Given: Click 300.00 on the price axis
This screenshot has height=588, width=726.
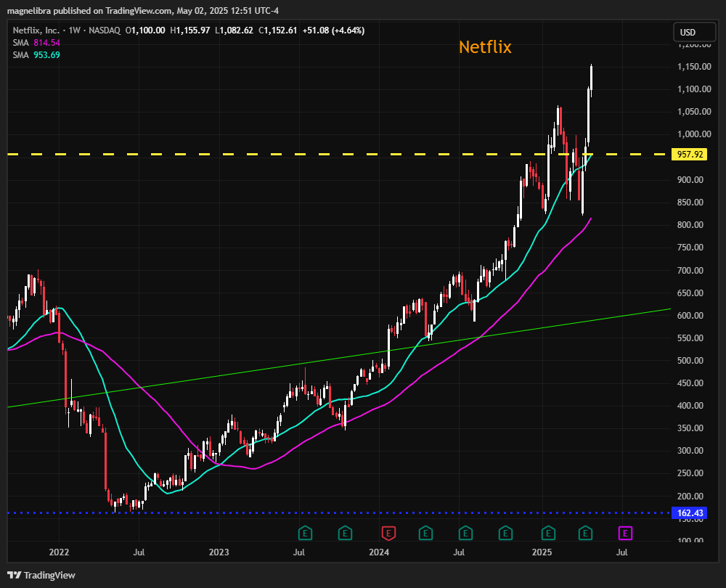Looking at the screenshot, I should click(690, 451).
